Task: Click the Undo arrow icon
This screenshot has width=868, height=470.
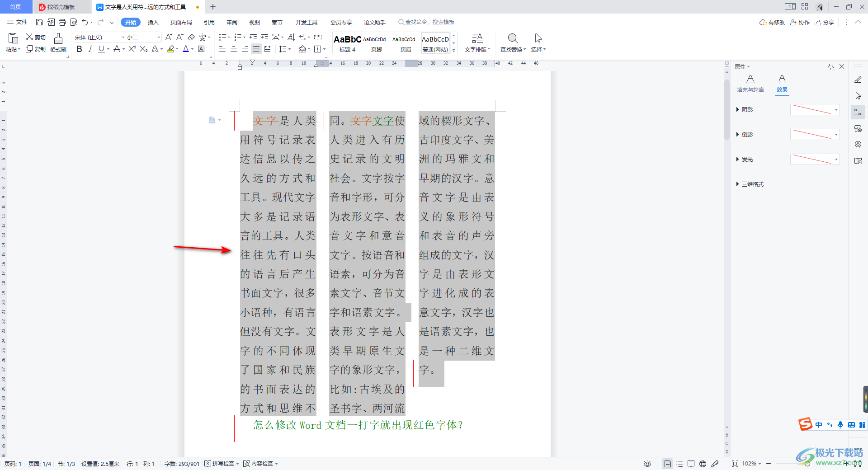Action: (85, 22)
